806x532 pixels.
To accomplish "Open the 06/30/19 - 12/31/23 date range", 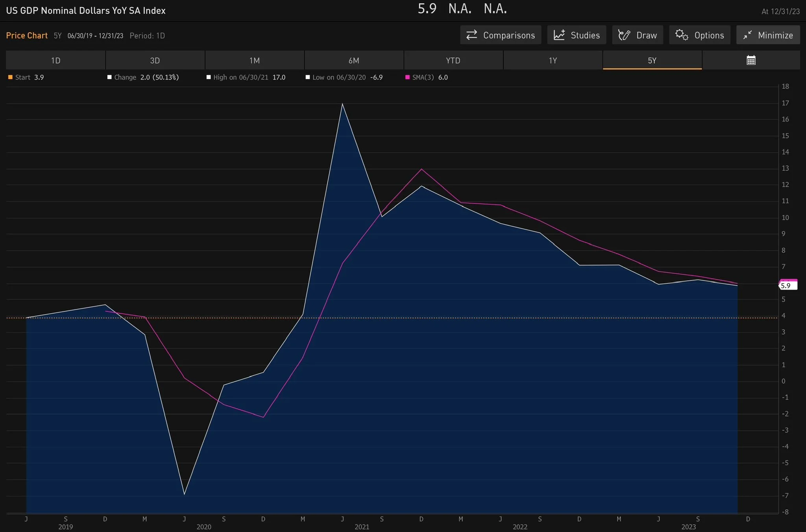I will click(x=95, y=36).
